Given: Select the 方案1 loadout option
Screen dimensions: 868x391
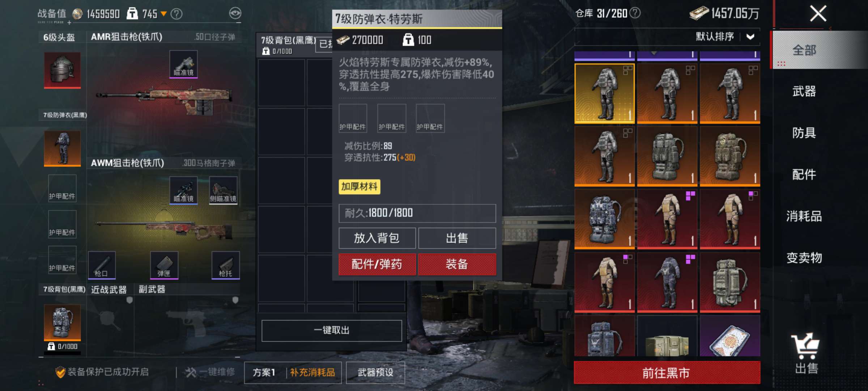Looking at the screenshot, I should [x=264, y=373].
